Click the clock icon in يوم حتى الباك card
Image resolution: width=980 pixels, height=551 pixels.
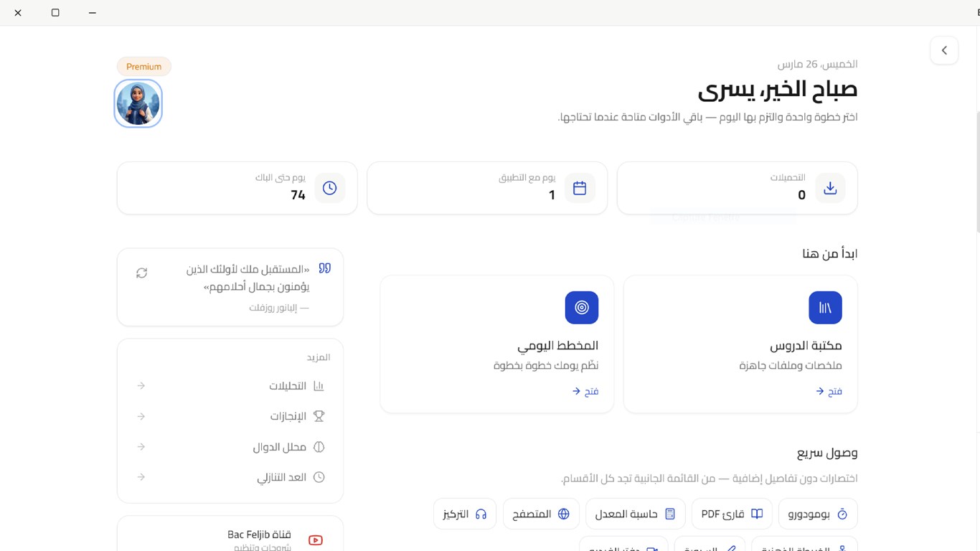pos(329,188)
